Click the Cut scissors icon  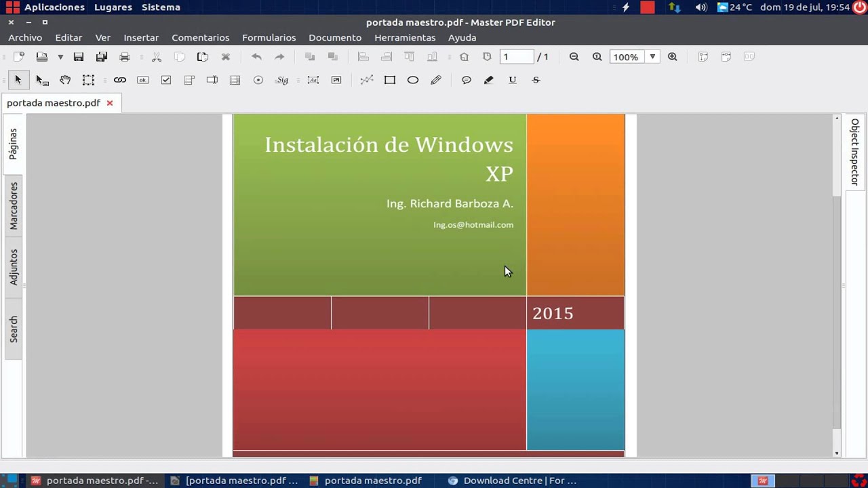coord(157,57)
